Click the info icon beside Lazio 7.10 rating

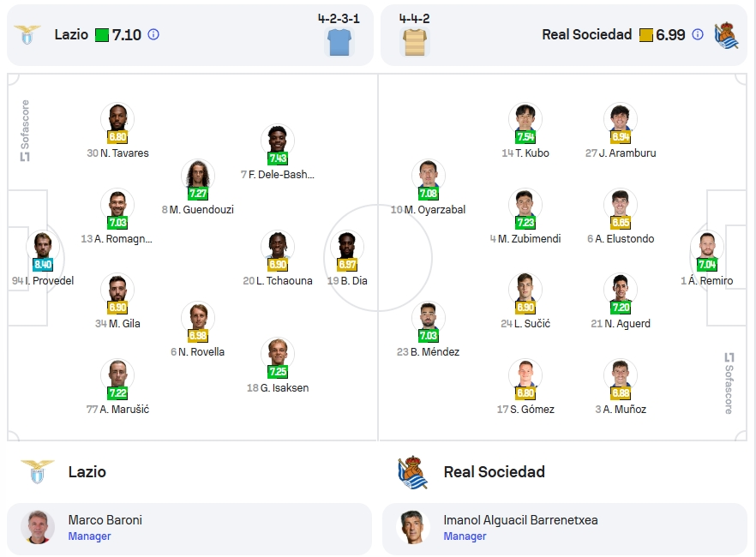[153, 34]
